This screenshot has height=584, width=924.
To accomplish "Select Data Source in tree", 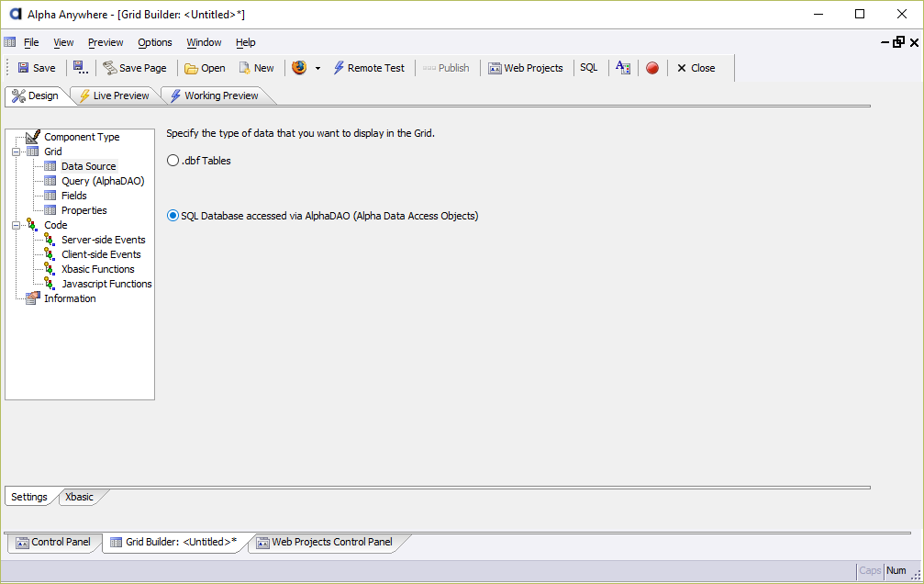I will pyautogui.click(x=89, y=166).
